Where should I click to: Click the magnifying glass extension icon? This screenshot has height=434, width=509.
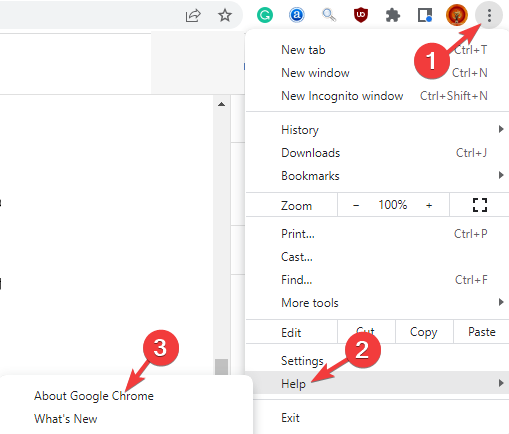pos(329,15)
